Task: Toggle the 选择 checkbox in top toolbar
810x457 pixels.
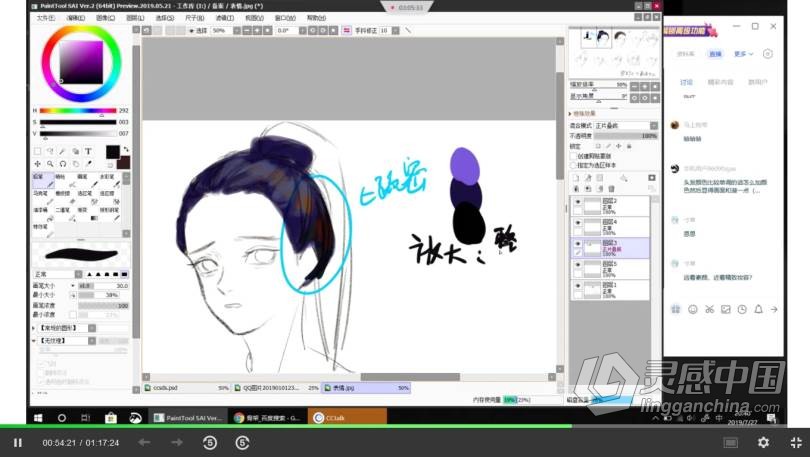Action: (x=192, y=31)
